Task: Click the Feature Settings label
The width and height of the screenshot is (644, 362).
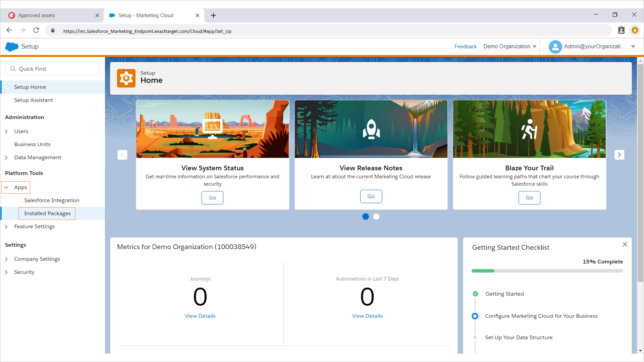Action: click(x=34, y=227)
